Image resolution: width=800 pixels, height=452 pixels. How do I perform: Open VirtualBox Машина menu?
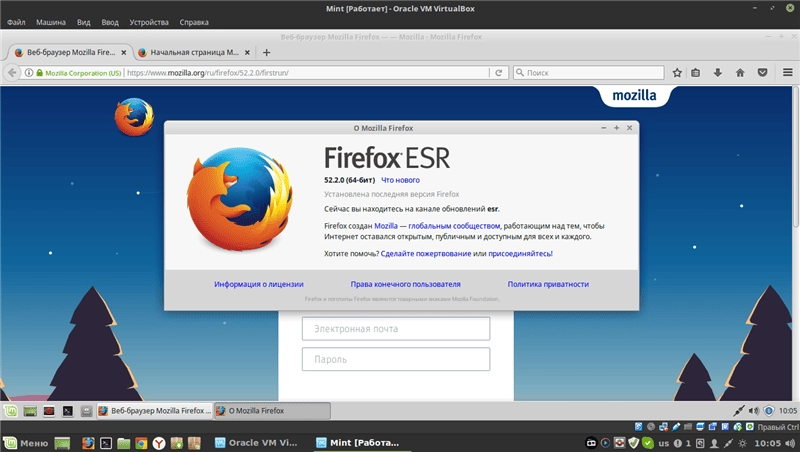coord(51,22)
